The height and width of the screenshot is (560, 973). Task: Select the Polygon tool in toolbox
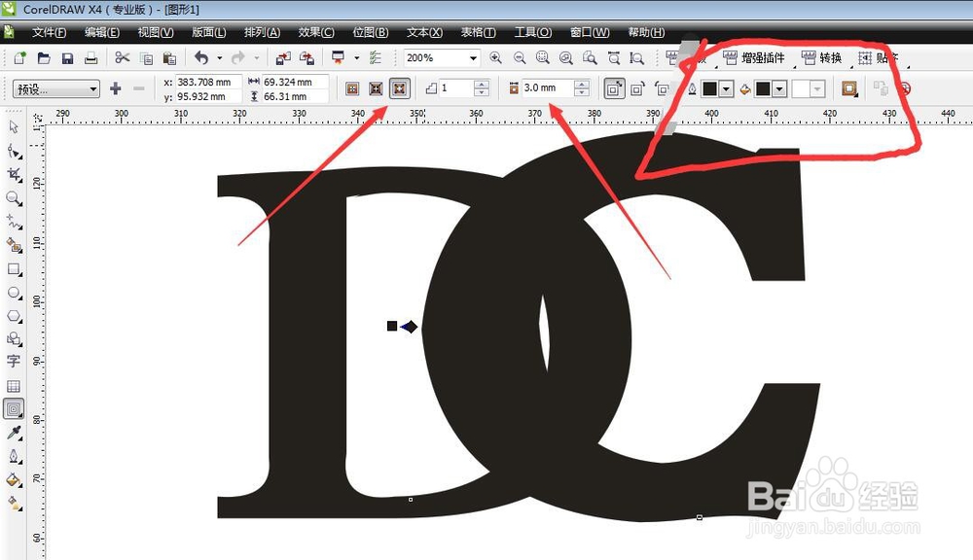tap(14, 316)
